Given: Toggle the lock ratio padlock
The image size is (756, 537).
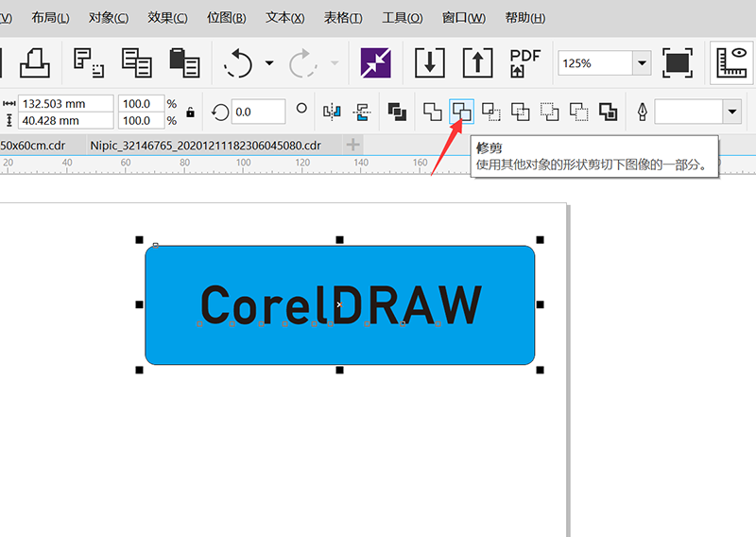Looking at the screenshot, I should [x=191, y=112].
